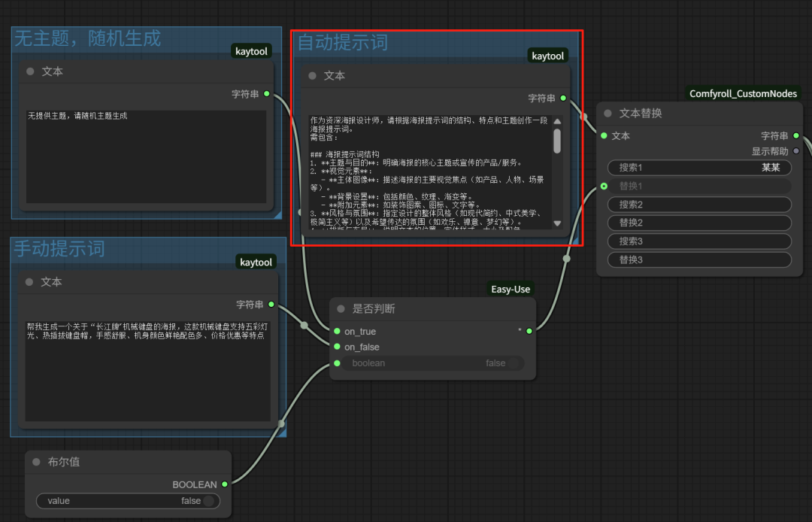Click the 替换3 field

click(699, 259)
